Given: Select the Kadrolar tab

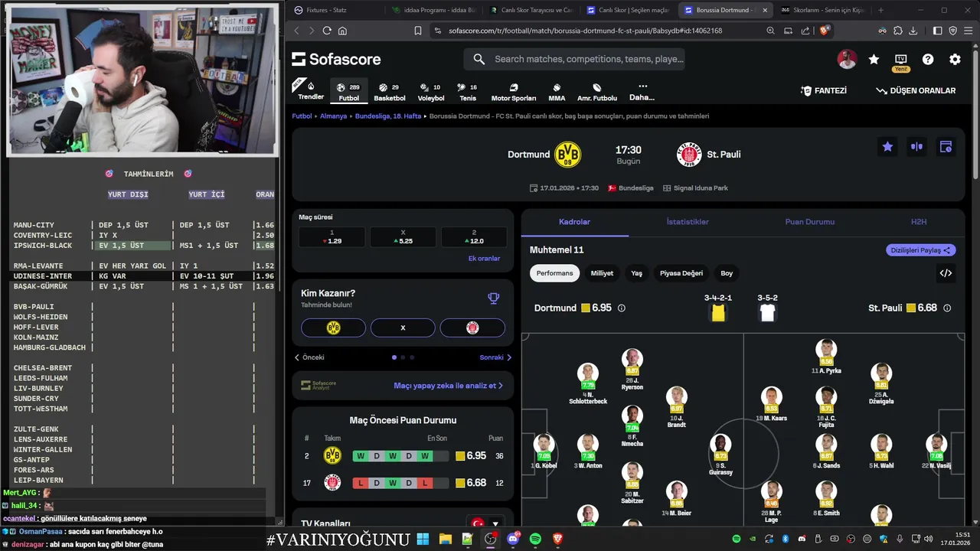Looking at the screenshot, I should click(574, 222).
